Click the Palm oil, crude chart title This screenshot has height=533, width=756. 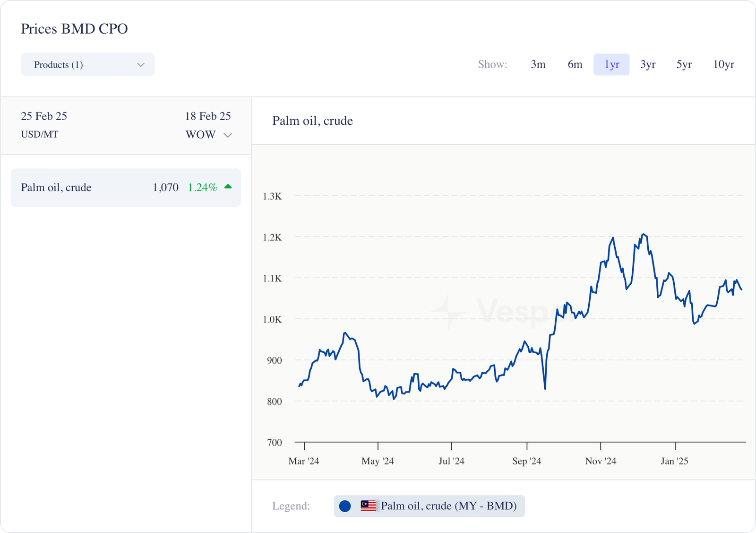click(x=312, y=121)
